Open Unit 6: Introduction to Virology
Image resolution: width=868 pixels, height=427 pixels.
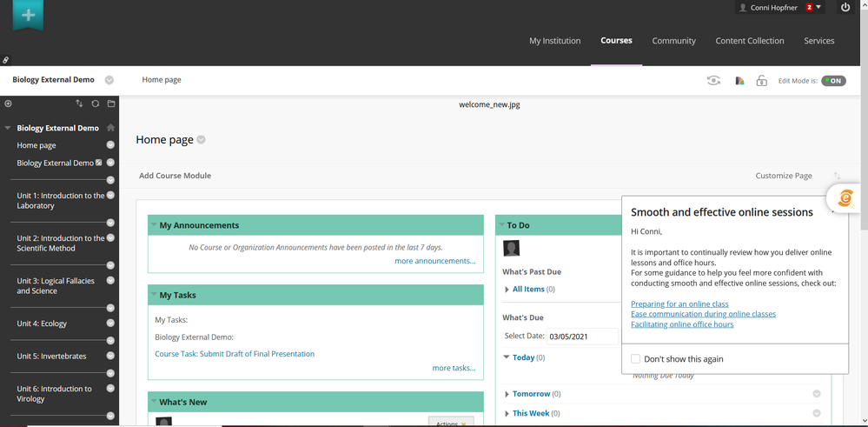(54, 394)
